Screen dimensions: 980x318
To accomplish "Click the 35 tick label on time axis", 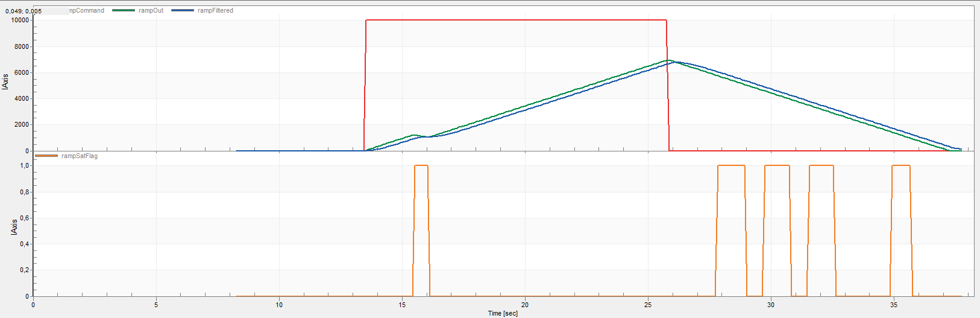I will (894, 305).
